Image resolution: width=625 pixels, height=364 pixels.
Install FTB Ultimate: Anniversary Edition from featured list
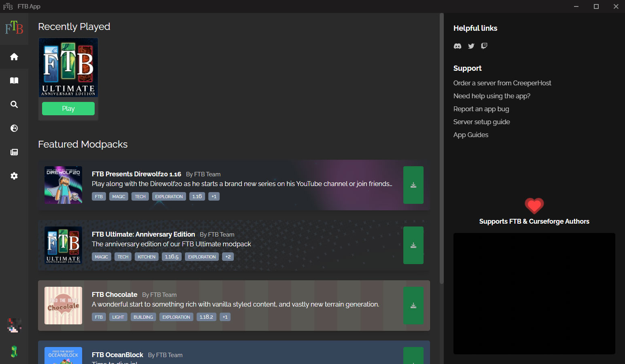pos(413,245)
